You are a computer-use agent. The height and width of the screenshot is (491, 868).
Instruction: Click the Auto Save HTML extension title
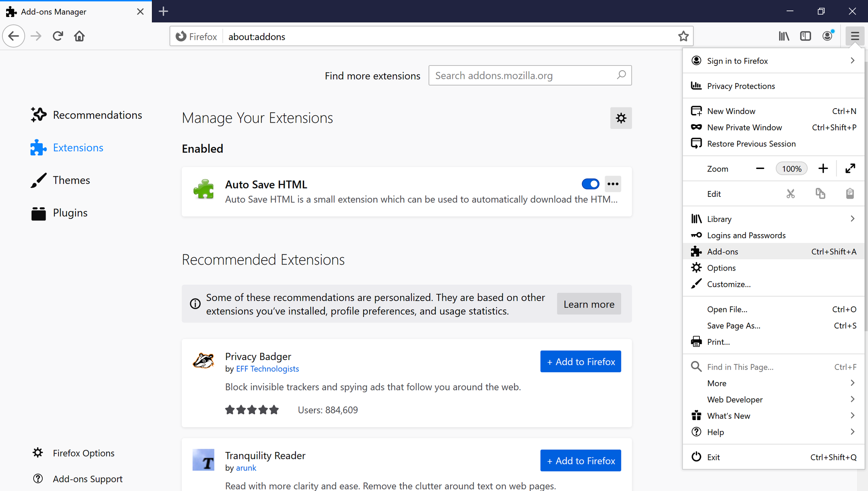(266, 185)
